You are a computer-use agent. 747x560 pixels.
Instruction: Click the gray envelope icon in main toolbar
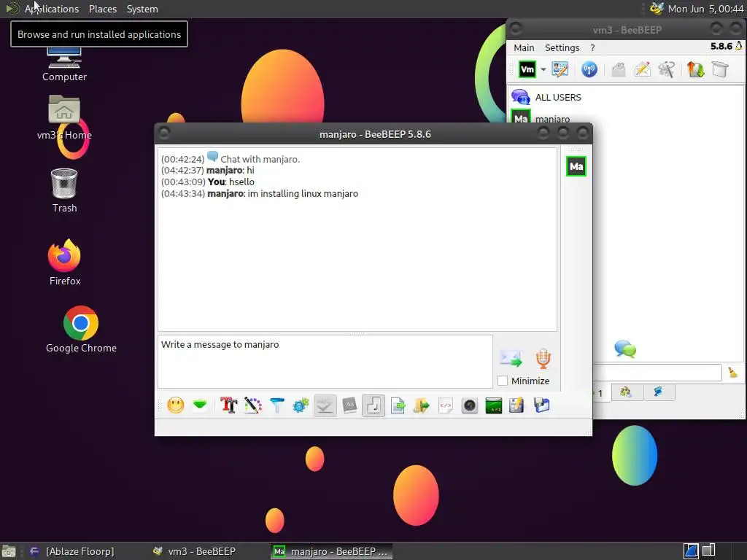(x=619, y=69)
